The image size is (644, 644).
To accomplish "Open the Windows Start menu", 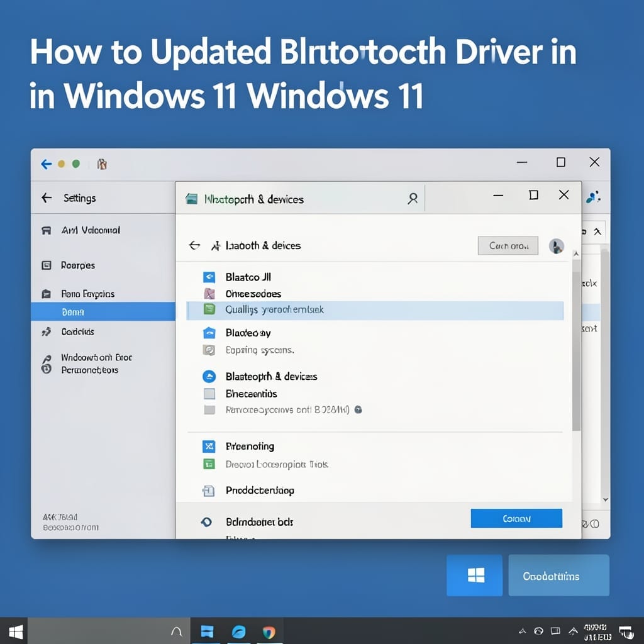I will 15,631.
